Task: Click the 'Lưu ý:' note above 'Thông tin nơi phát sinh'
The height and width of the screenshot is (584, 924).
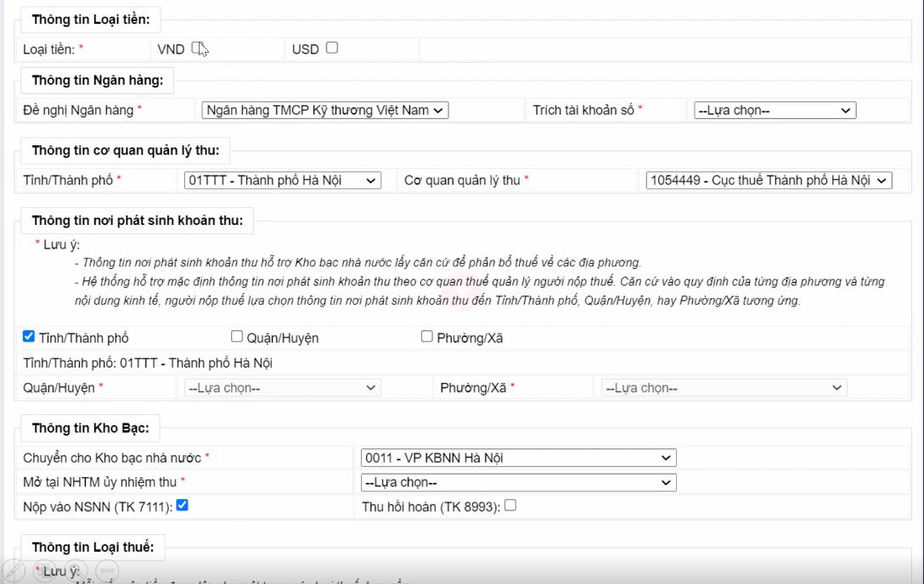Action: [x=61, y=244]
